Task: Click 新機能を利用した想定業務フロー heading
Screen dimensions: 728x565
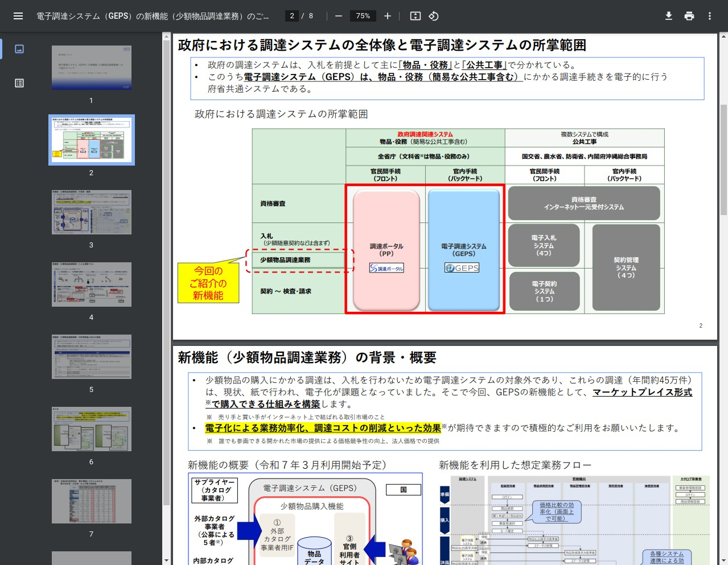Action: point(515,465)
